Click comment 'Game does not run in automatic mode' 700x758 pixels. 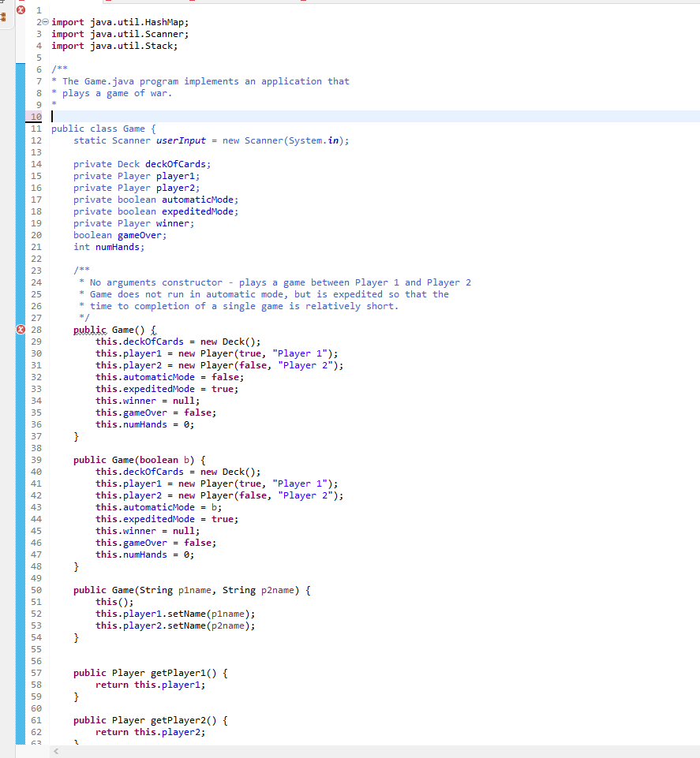point(189,294)
